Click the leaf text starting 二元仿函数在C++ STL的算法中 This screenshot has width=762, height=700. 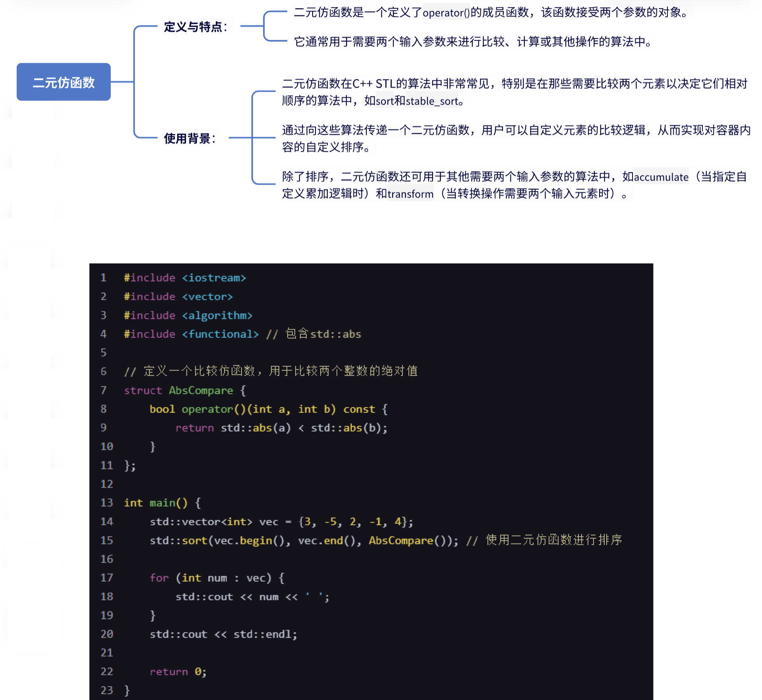(x=515, y=92)
